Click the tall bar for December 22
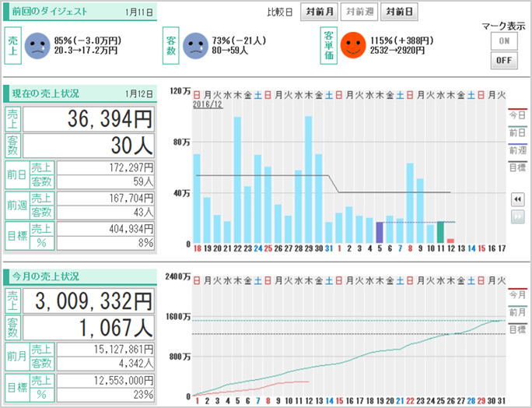 237,180
